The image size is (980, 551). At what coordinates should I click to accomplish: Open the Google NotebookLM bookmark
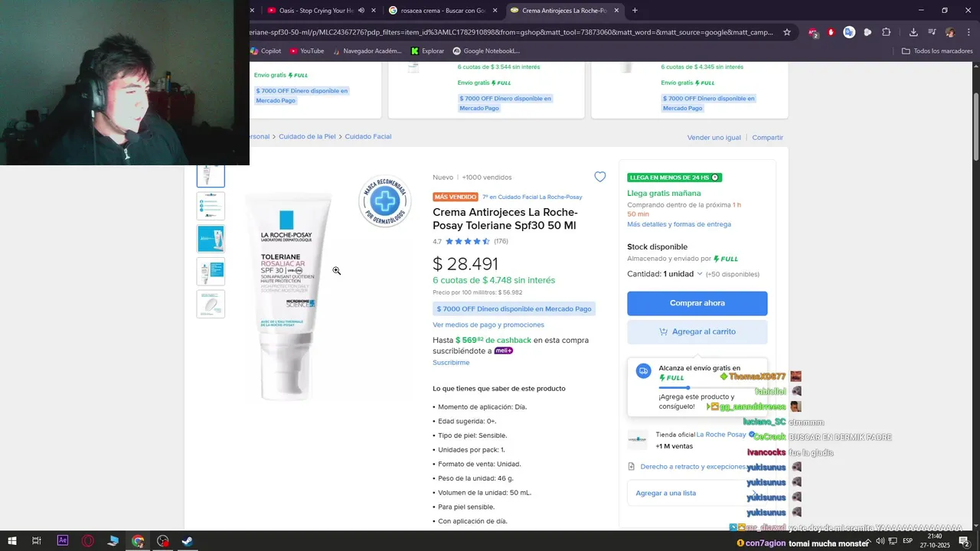486,51
